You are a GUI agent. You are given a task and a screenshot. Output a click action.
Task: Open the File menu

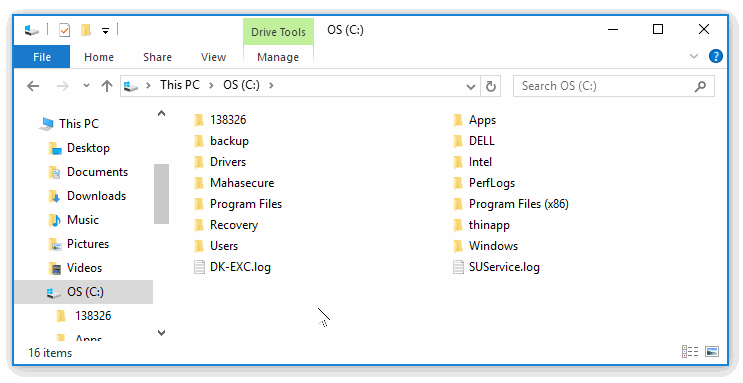point(42,57)
